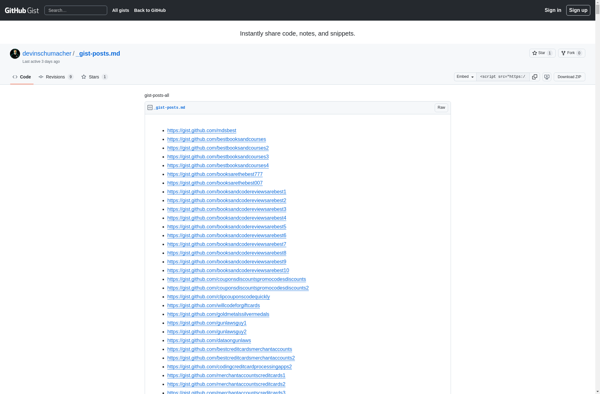Open link ending booksandcodereviewsarebest3
Screen dimensions: 600x394
[227, 209]
